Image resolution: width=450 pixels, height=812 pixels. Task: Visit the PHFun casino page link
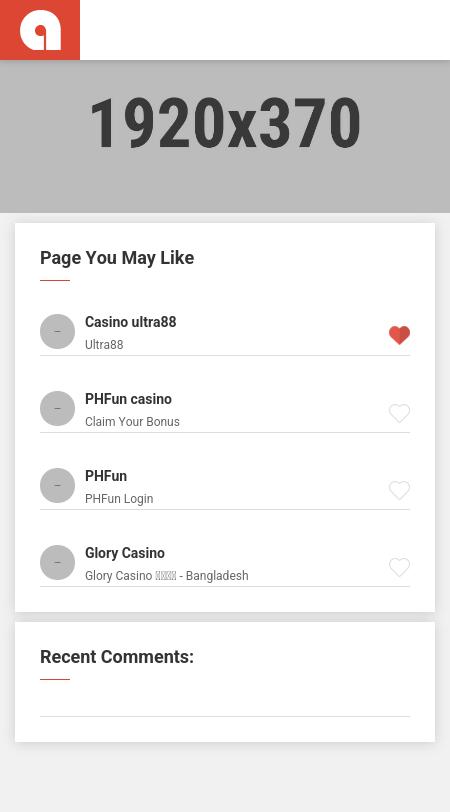click(128, 399)
